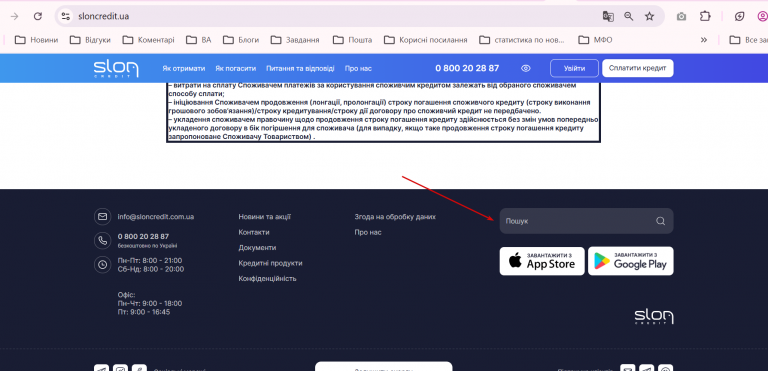Open статистика по нов... bookmark folder
The width and height of the screenshot is (768, 371).
point(522,40)
